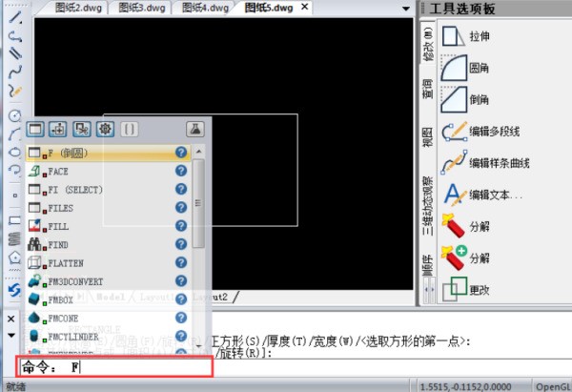Choose the FMBOX command suggestion
The height and width of the screenshot is (392, 572).
[108, 299]
